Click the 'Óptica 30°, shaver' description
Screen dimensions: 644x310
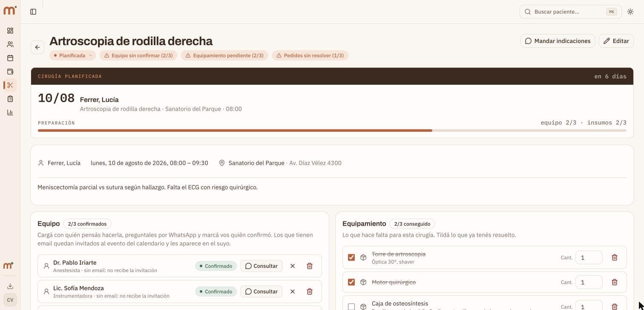(393, 262)
